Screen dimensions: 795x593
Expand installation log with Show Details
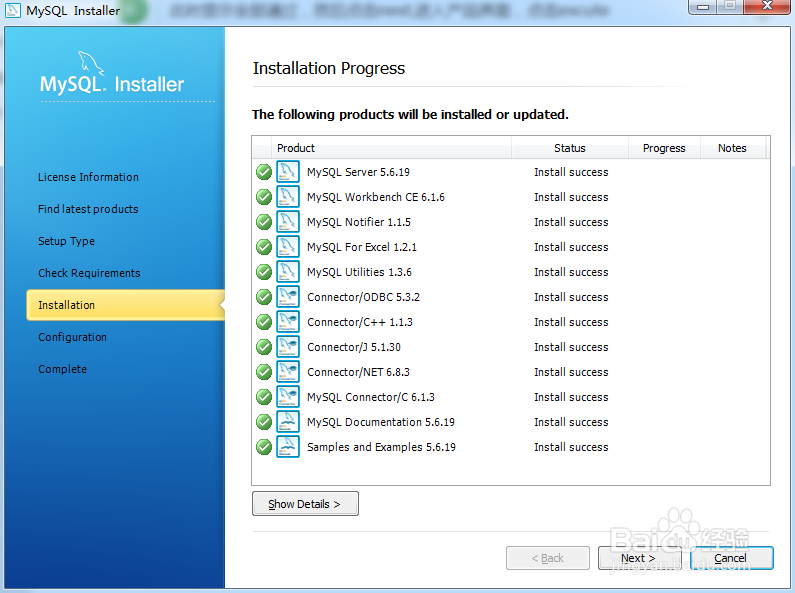305,504
